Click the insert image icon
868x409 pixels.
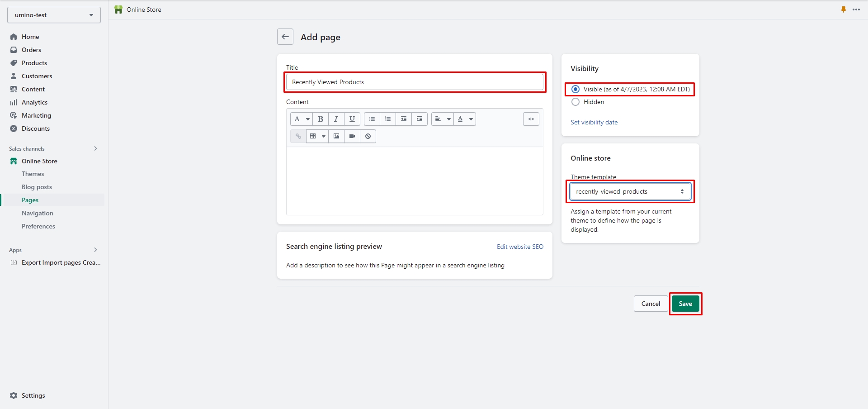click(336, 136)
